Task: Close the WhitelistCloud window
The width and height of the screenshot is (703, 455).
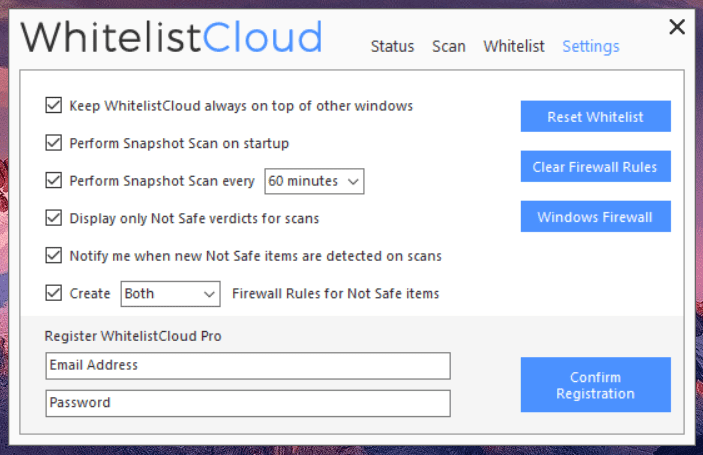Action: (677, 27)
